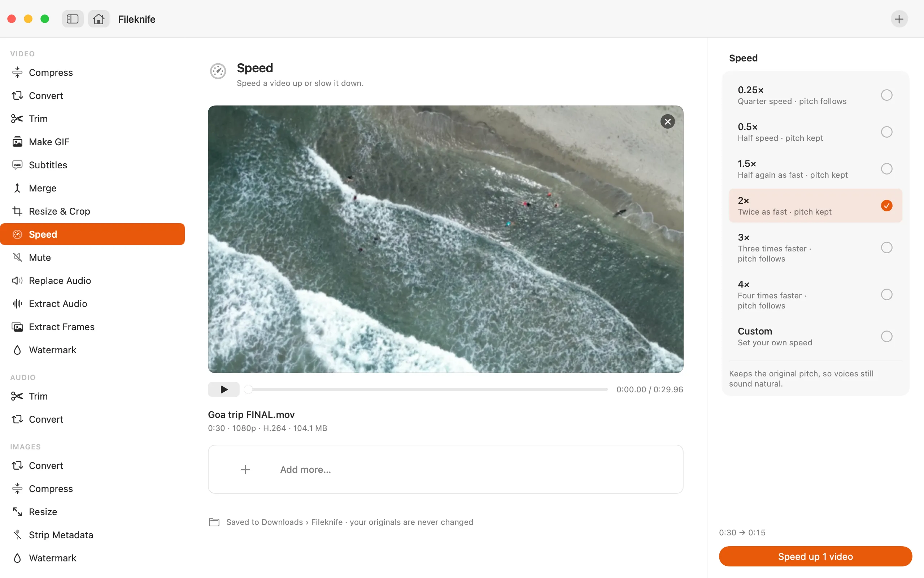The image size is (924, 578).
Task: Choose Custom speed option
Action: 815,336
